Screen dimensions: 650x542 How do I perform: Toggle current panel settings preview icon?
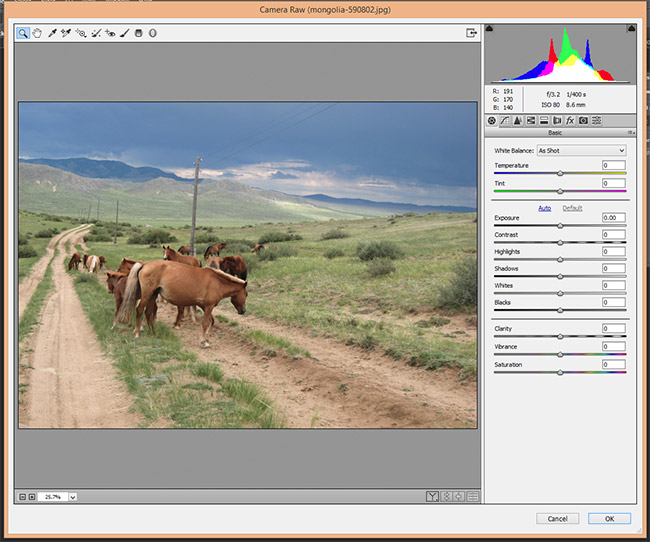click(x=473, y=496)
